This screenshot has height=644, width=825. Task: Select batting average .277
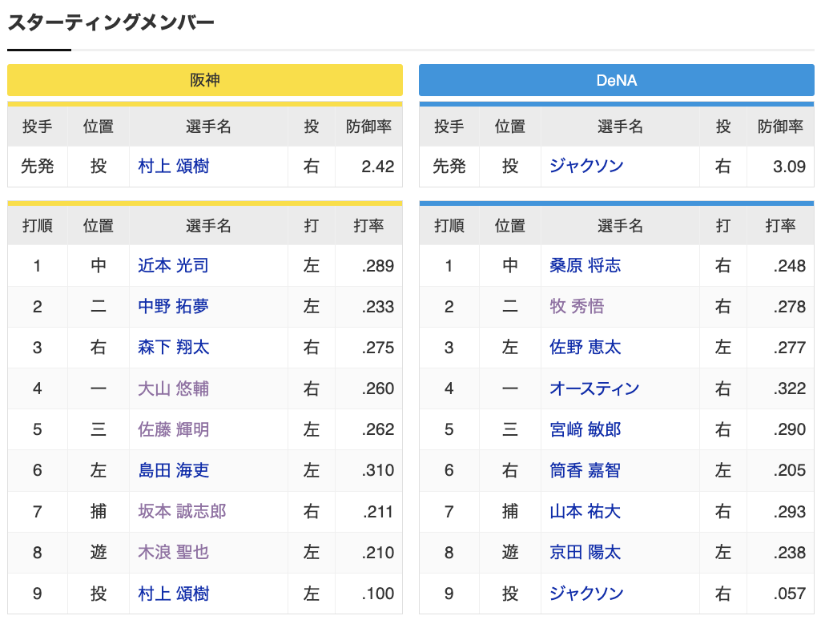(789, 348)
